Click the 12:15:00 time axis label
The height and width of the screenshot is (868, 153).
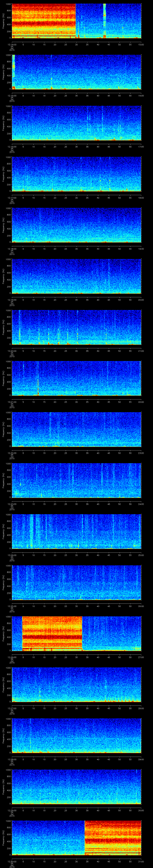[x=12, y=96]
